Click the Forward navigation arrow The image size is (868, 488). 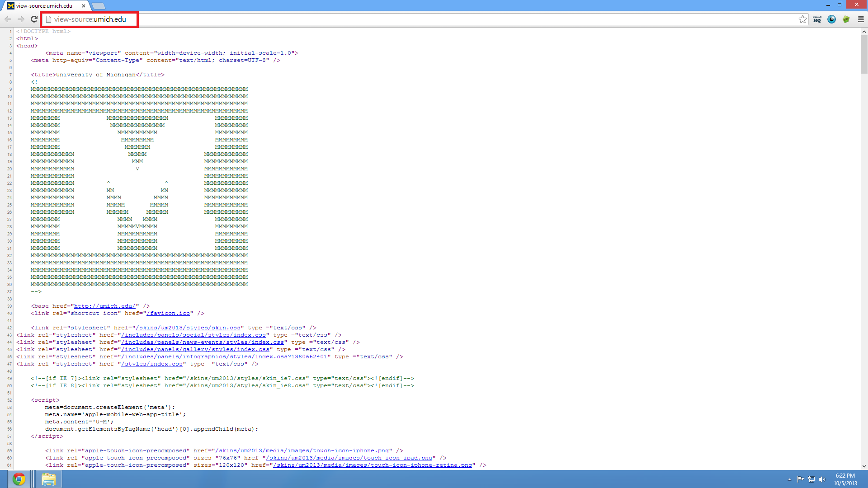click(x=21, y=19)
